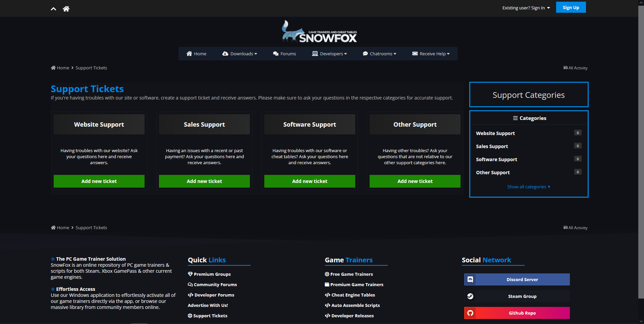Open Premium Game Trainers link
This screenshot has width=644, height=324.
coord(354,284)
